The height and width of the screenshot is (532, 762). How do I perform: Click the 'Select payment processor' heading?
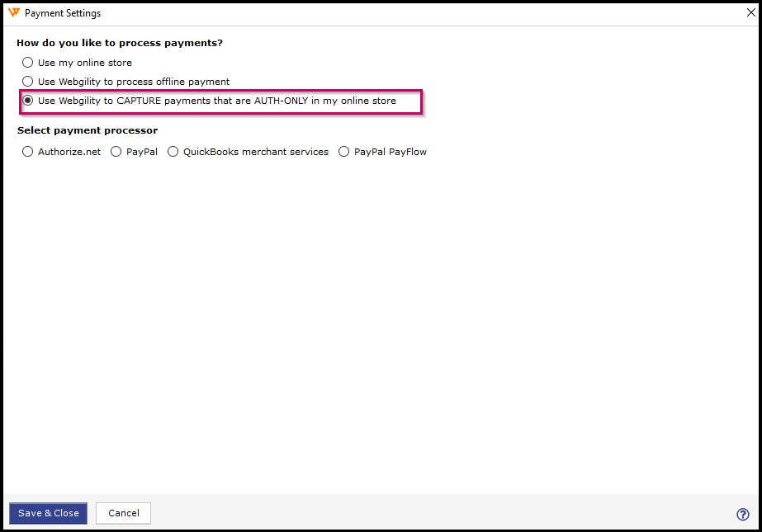(88, 130)
